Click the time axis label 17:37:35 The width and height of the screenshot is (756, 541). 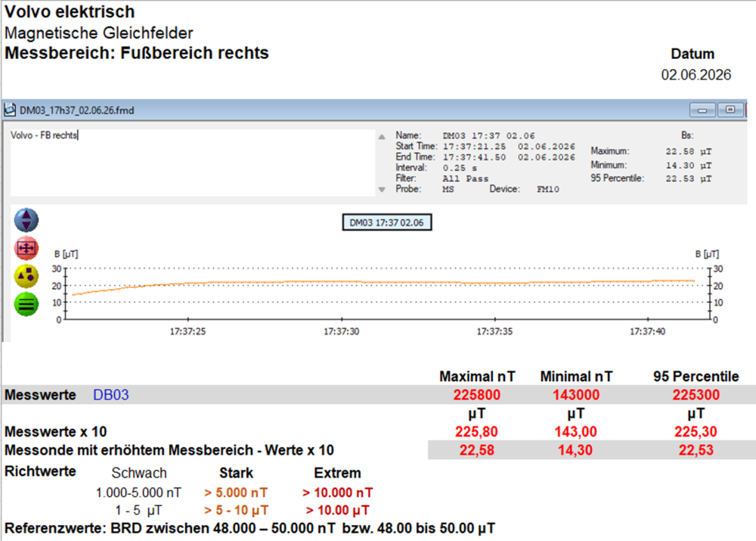click(494, 331)
